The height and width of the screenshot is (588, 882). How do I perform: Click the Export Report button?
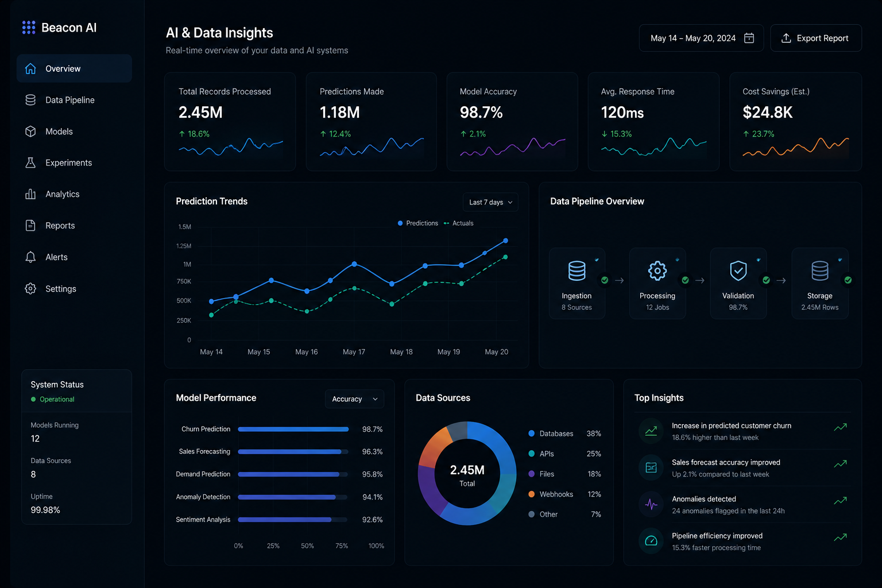coord(816,38)
